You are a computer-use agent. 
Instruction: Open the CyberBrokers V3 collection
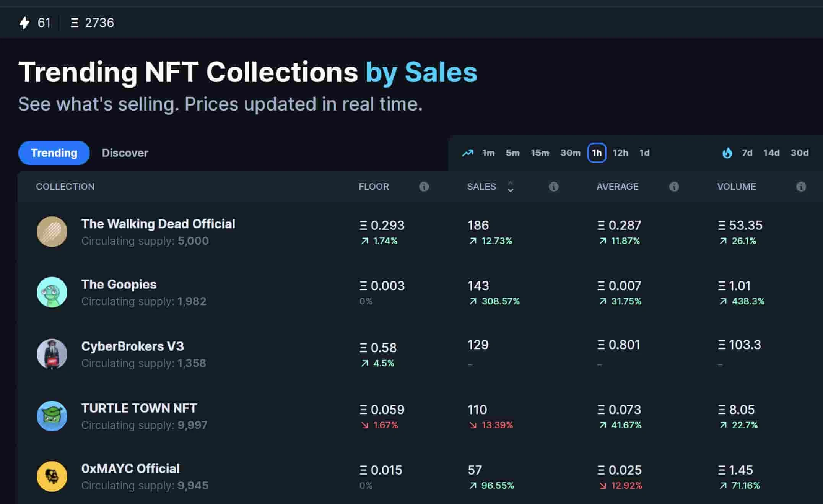(132, 346)
